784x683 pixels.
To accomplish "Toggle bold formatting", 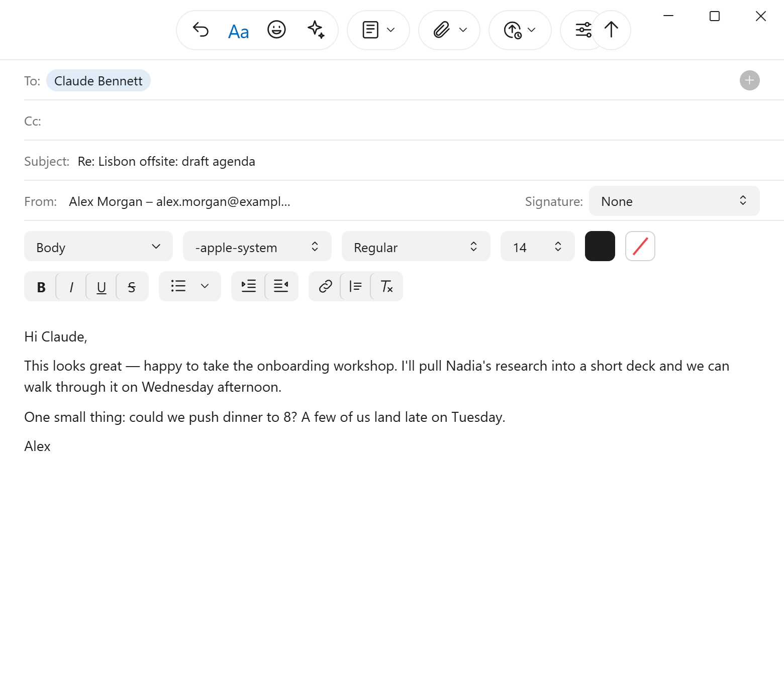I will [x=41, y=287].
